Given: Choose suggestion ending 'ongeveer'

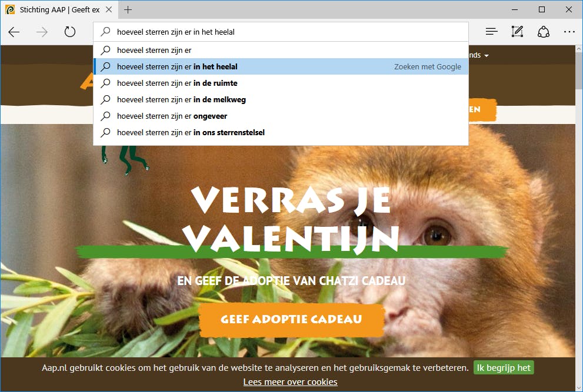Looking at the screenshot, I should (x=281, y=116).
